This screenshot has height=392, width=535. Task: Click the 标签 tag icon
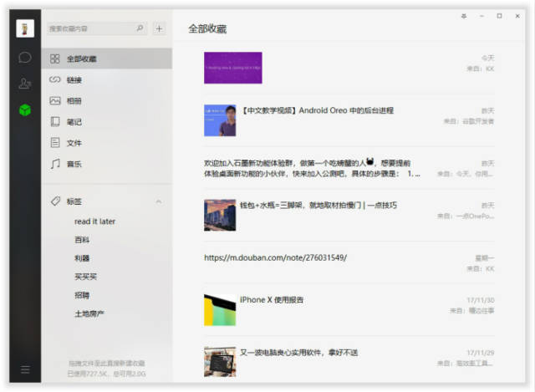pos(55,201)
